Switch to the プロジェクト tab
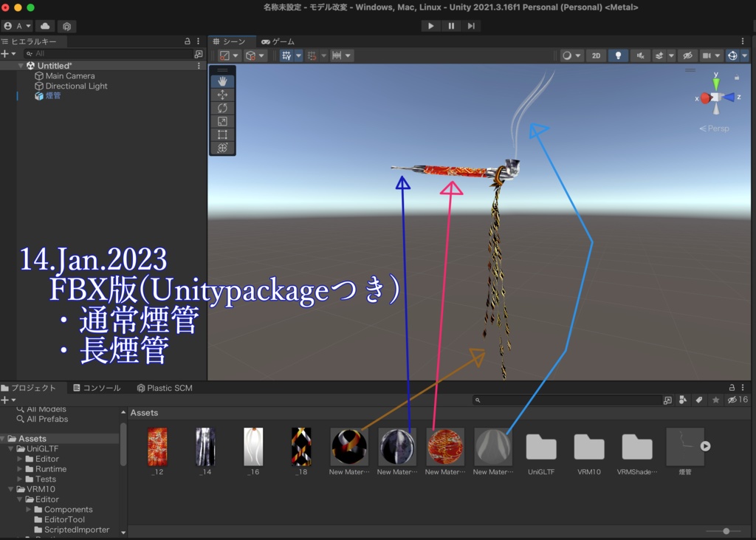Viewport: 756px width, 540px height. coord(29,388)
